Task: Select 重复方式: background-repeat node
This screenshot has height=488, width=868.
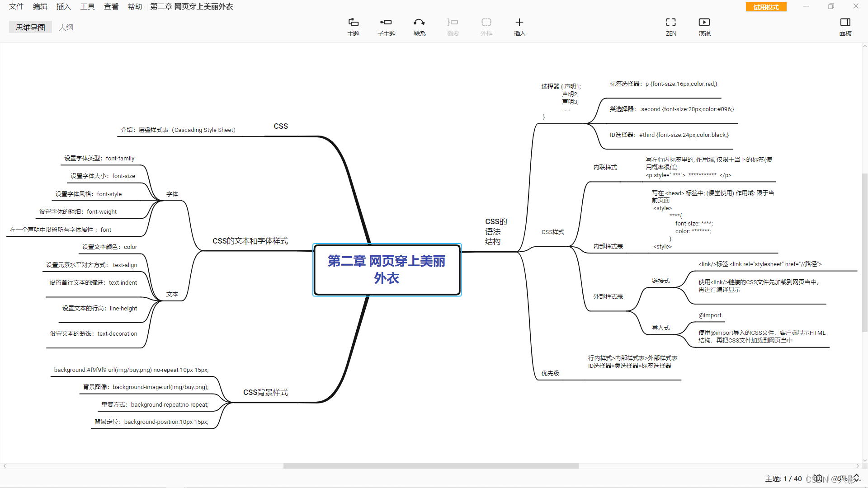Action: 155,404
